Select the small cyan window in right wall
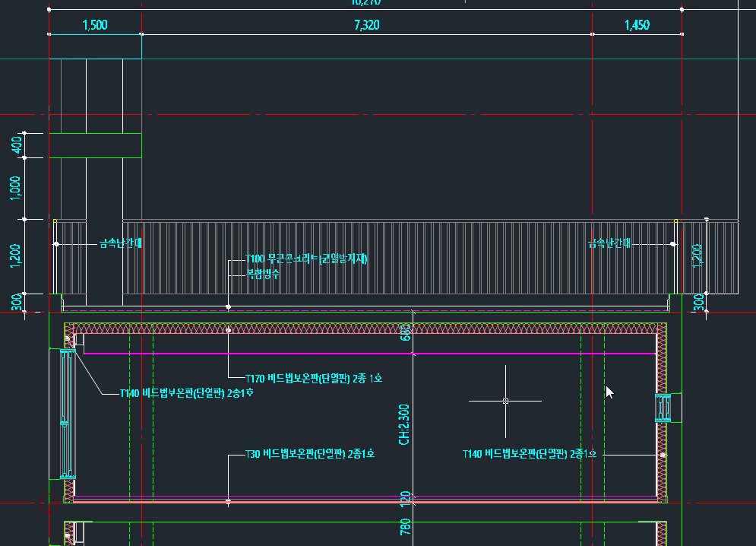 coord(665,408)
